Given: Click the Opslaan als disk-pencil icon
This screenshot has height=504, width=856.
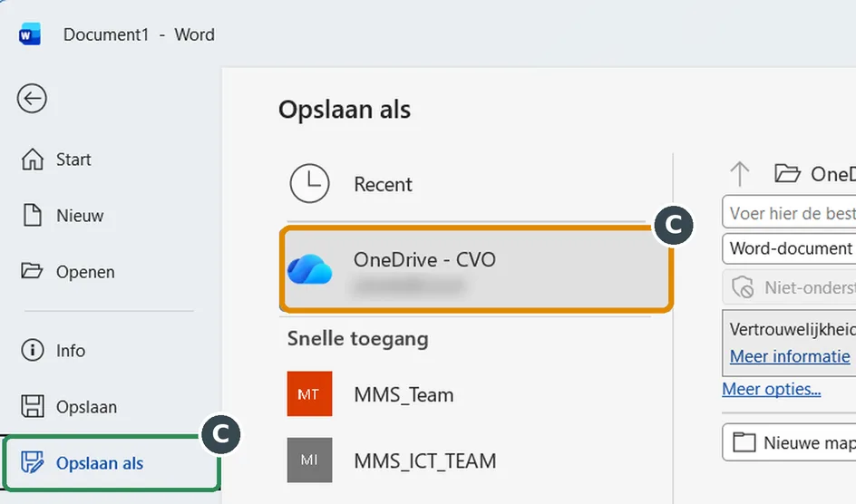Looking at the screenshot, I should [33, 462].
